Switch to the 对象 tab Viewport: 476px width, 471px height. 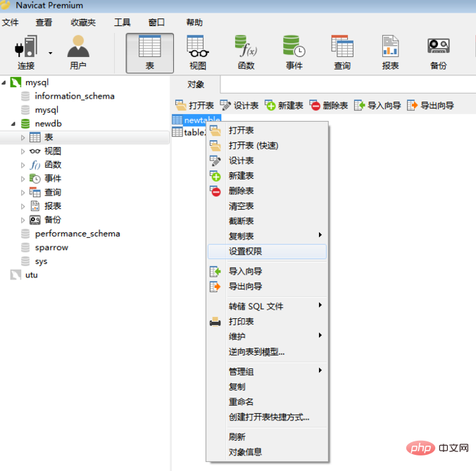click(196, 84)
